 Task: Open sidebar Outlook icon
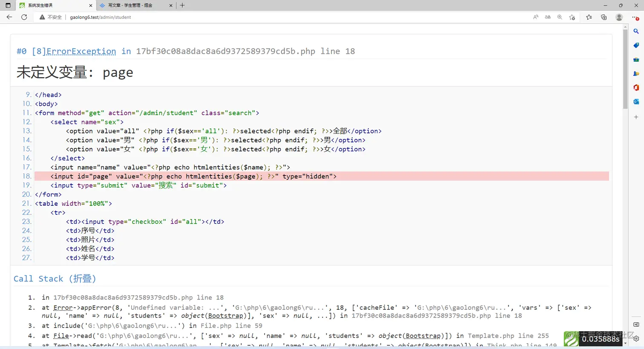(636, 101)
